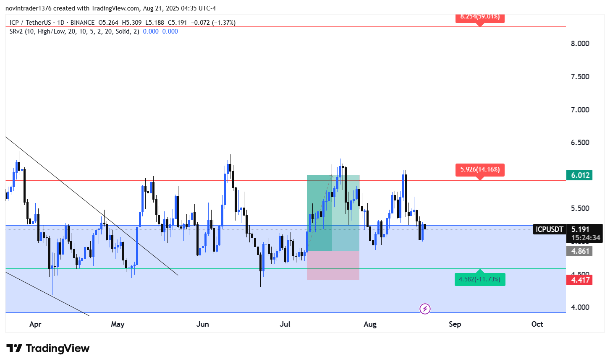The image size is (610, 364).
Task: Click the L5.188 low value in header
Action: point(155,23)
